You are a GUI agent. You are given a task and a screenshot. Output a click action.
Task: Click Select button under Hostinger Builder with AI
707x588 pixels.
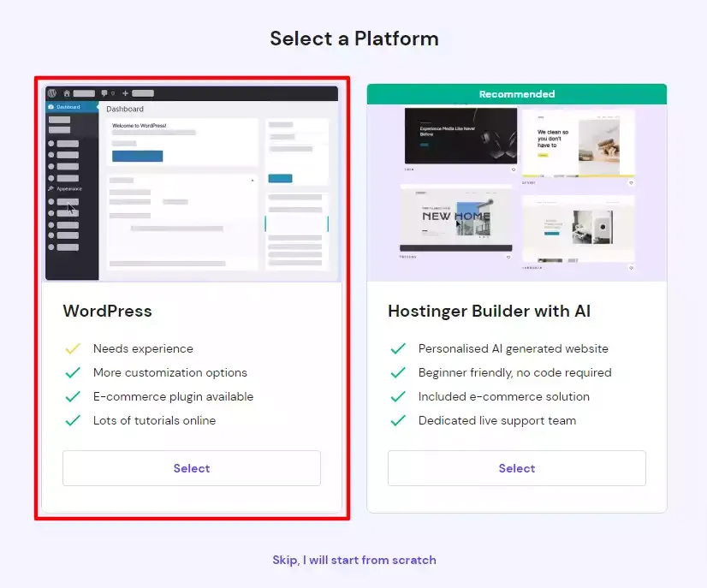point(517,468)
